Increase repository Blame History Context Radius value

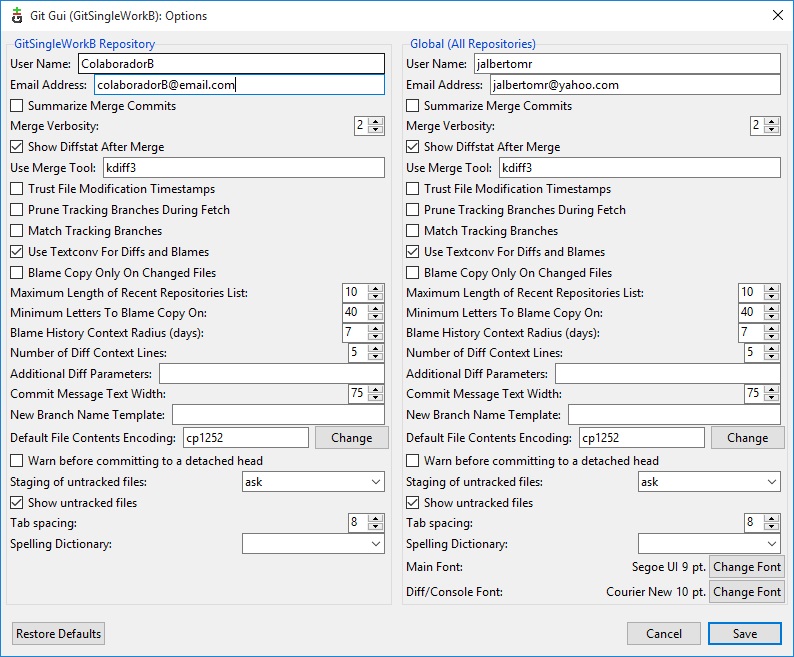[376, 329]
